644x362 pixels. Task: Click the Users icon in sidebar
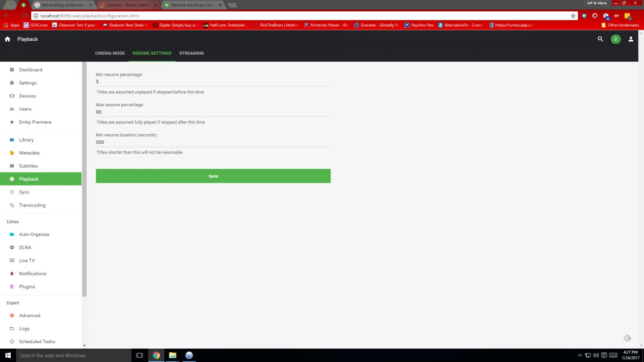[12, 109]
